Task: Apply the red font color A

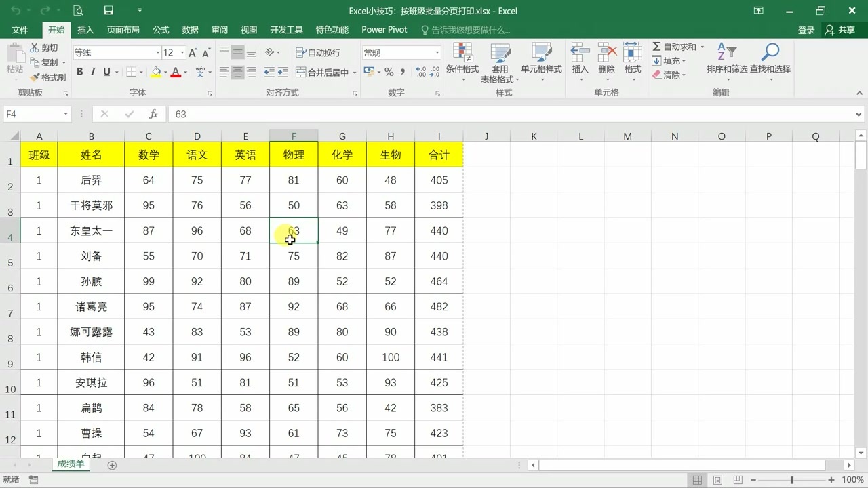Action: coord(176,72)
